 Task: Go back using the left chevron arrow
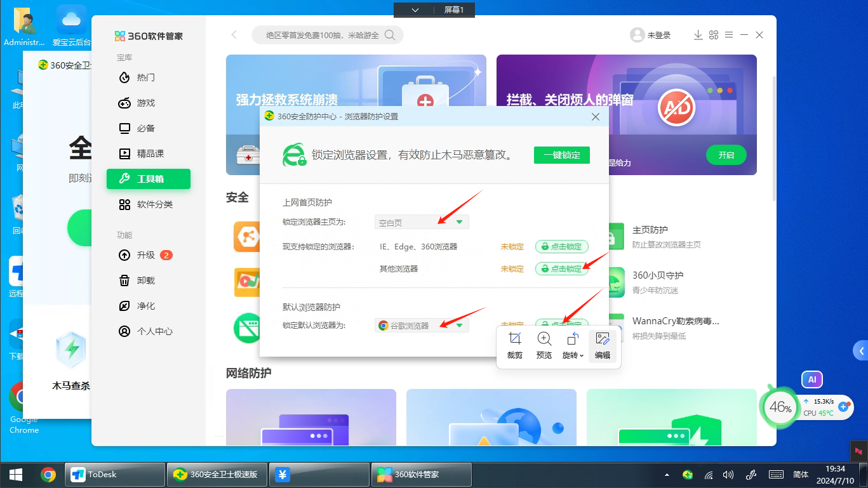tap(234, 35)
